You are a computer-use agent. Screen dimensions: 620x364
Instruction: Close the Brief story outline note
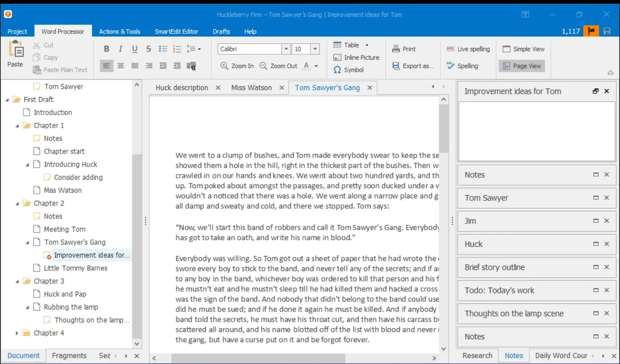coord(607,267)
